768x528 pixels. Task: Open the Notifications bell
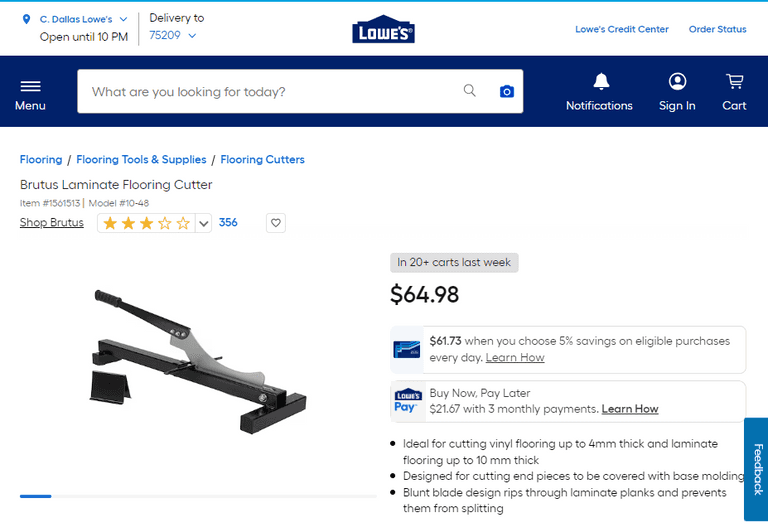600,82
